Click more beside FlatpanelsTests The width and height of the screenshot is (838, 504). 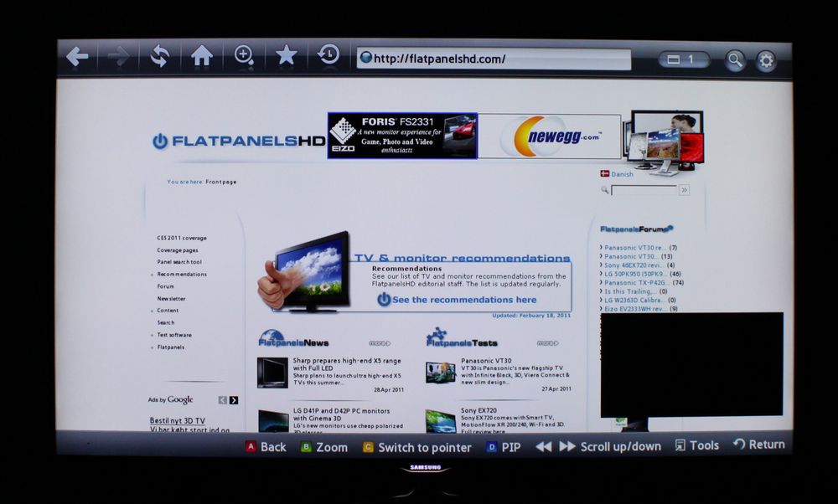click(x=548, y=343)
